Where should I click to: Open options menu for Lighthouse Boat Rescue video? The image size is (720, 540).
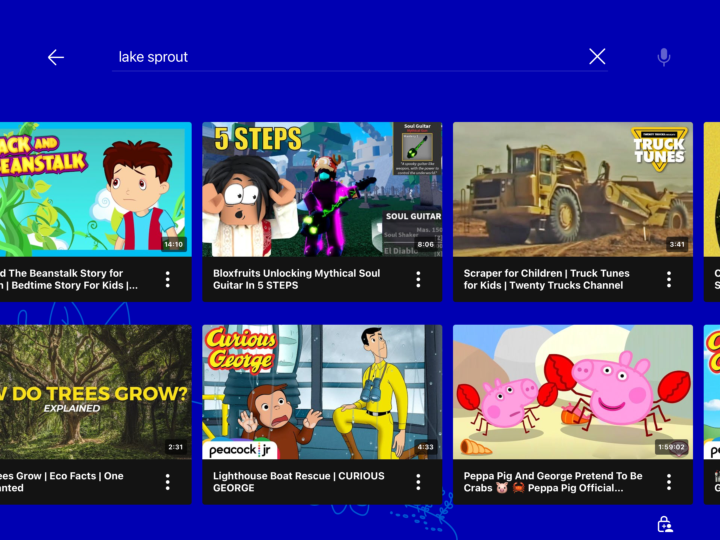(x=418, y=482)
